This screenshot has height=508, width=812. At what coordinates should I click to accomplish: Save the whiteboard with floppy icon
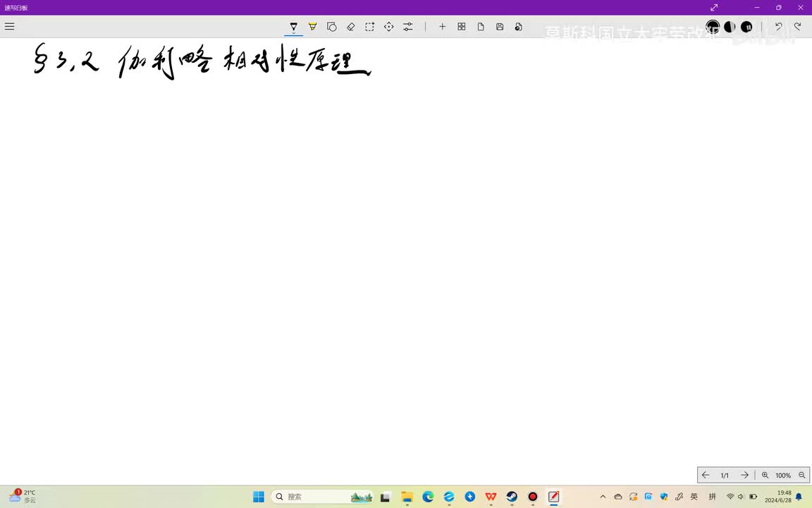click(500, 26)
